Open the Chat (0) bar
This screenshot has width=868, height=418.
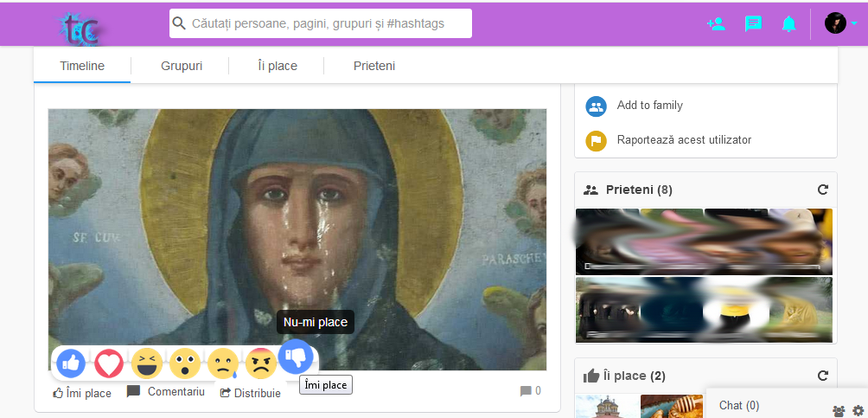739,406
